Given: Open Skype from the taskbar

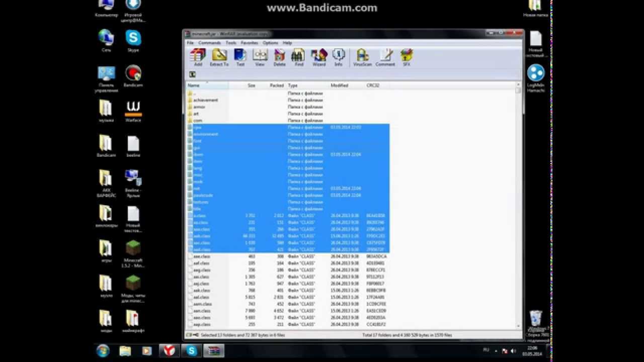Looking at the screenshot, I should pyautogui.click(x=192, y=350).
